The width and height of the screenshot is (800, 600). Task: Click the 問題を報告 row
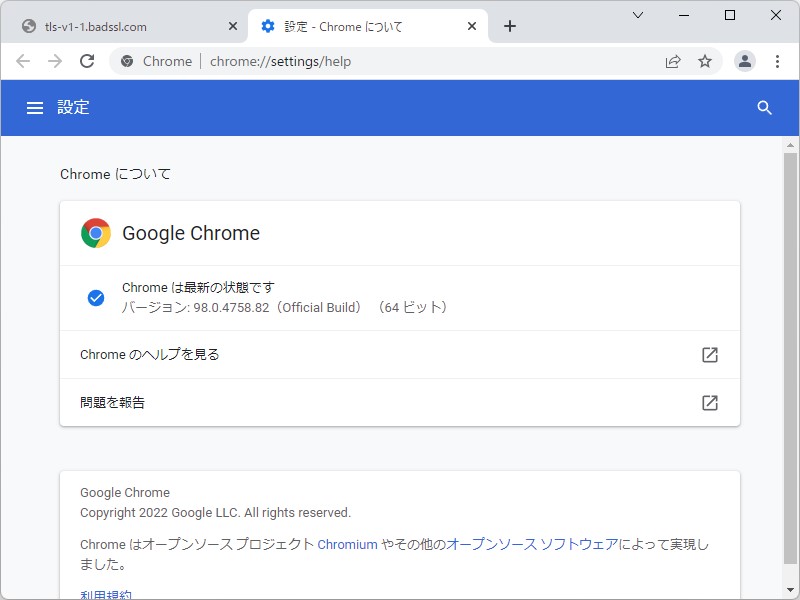pyautogui.click(x=300, y=403)
